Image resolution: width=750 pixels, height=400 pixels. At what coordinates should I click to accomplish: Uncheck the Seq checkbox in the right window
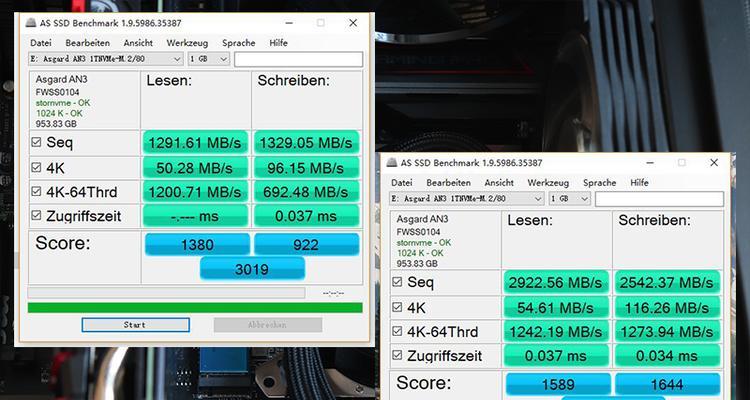coord(397,282)
